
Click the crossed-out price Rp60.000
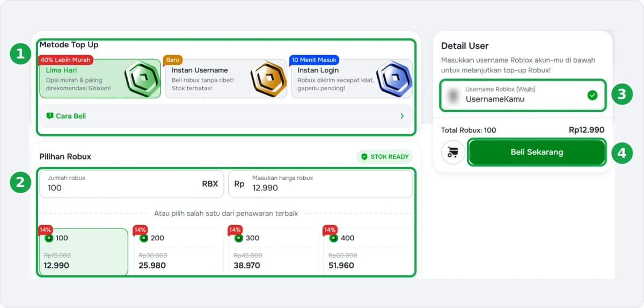click(343, 255)
